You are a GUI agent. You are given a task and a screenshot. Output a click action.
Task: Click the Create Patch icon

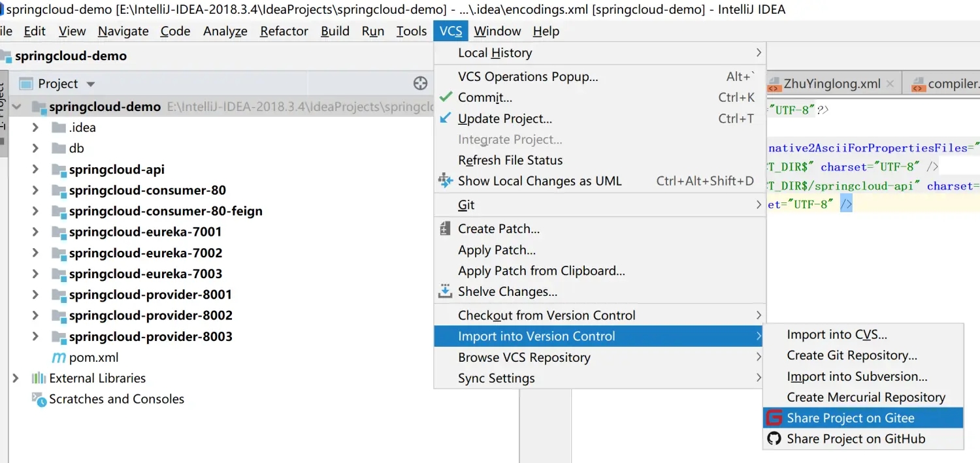tap(446, 229)
